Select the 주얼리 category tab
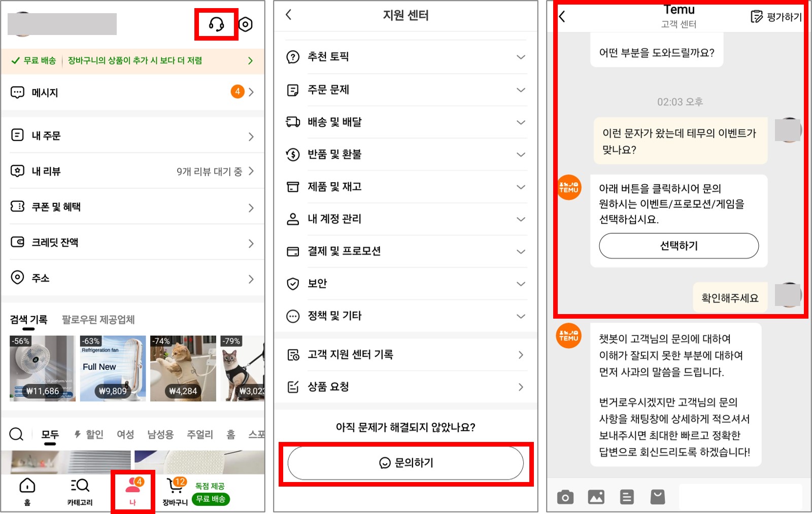 pyautogui.click(x=200, y=434)
